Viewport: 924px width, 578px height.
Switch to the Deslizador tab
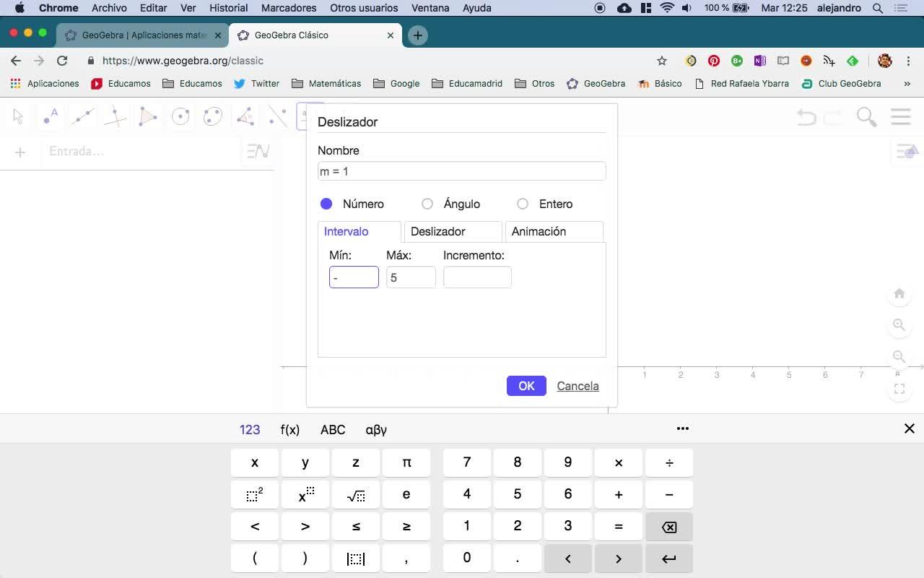[453, 232]
